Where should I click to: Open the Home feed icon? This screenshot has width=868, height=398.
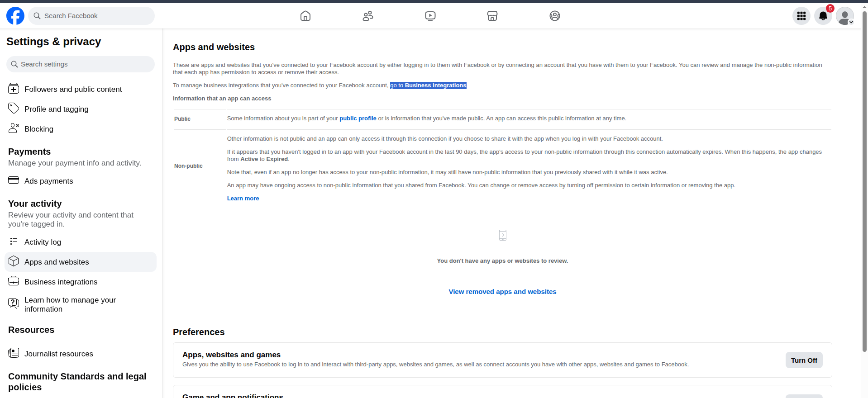pos(305,16)
